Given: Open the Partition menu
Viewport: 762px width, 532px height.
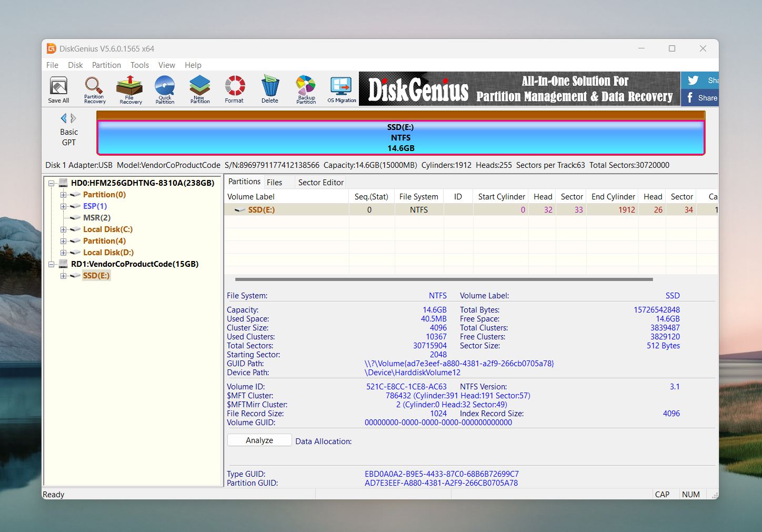Looking at the screenshot, I should click(x=106, y=65).
